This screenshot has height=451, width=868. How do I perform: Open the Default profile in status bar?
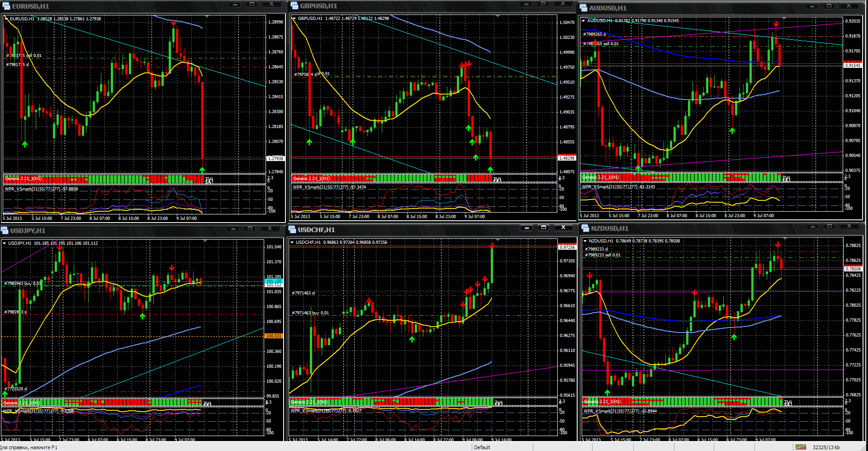click(482, 447)
